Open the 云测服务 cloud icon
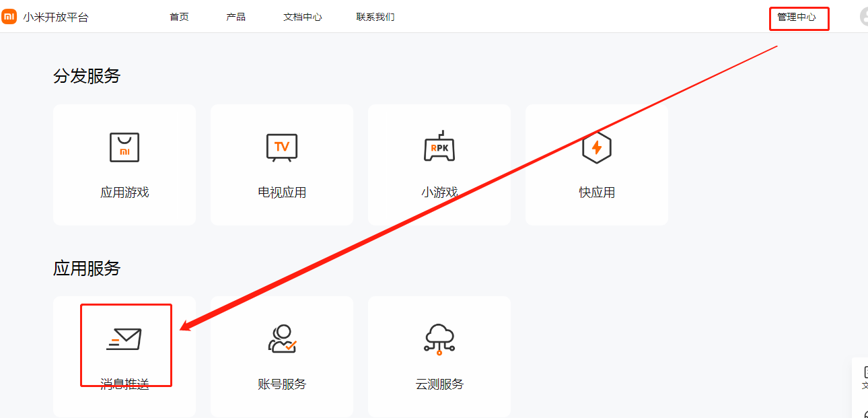Viewport: 868px width, 418px height. pos(439,339)
